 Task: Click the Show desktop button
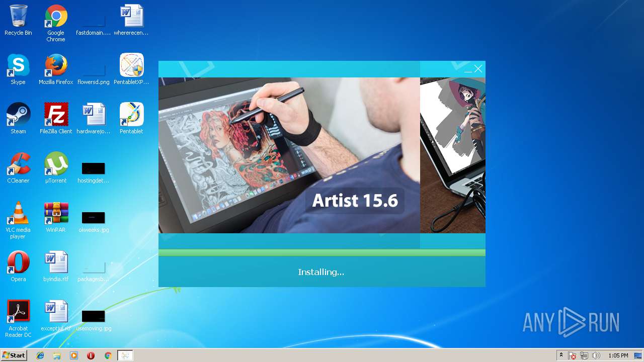pos(638,355)
